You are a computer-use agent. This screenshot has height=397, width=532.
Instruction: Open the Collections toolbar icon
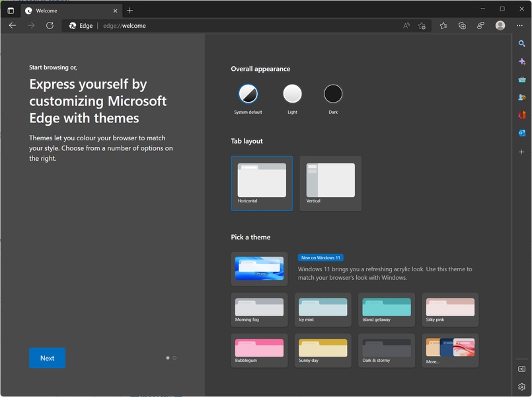tap(462, 26)
